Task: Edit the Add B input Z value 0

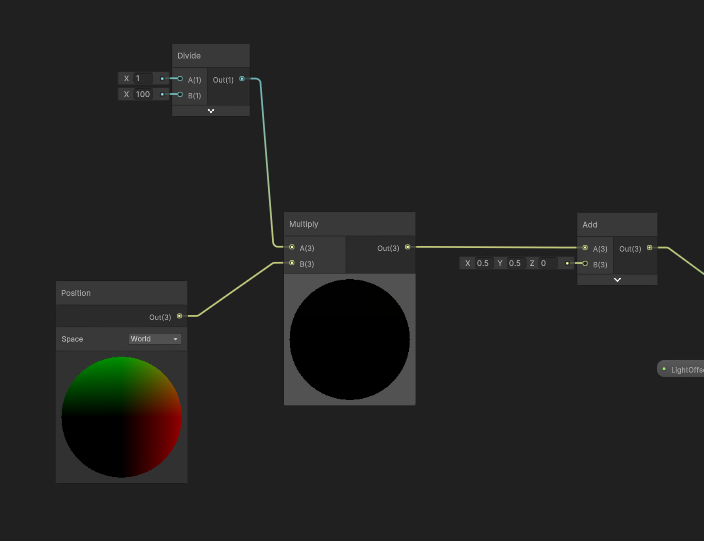Action: (548, 263)
